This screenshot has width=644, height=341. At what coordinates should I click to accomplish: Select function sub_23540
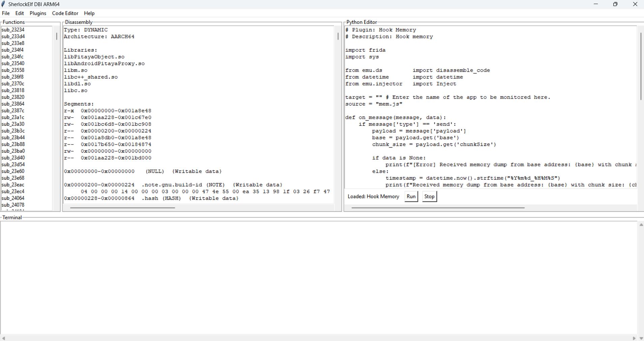(x=13, y=63)
